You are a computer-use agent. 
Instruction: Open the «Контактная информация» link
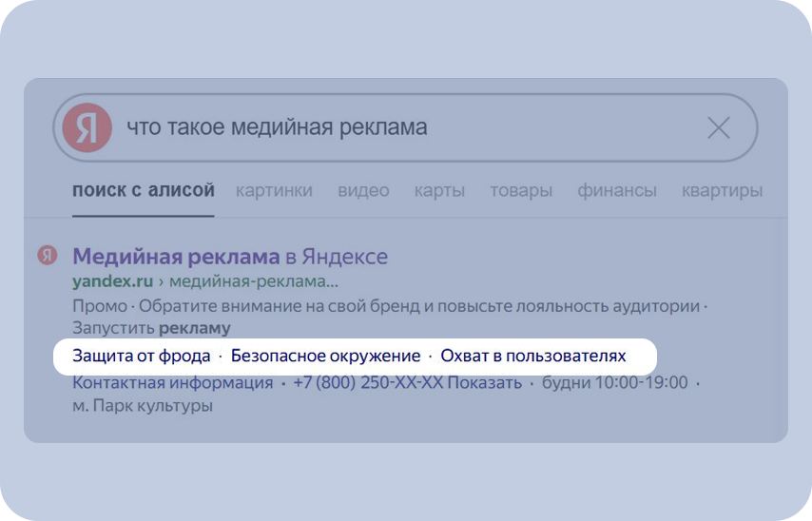pos(173,383)
